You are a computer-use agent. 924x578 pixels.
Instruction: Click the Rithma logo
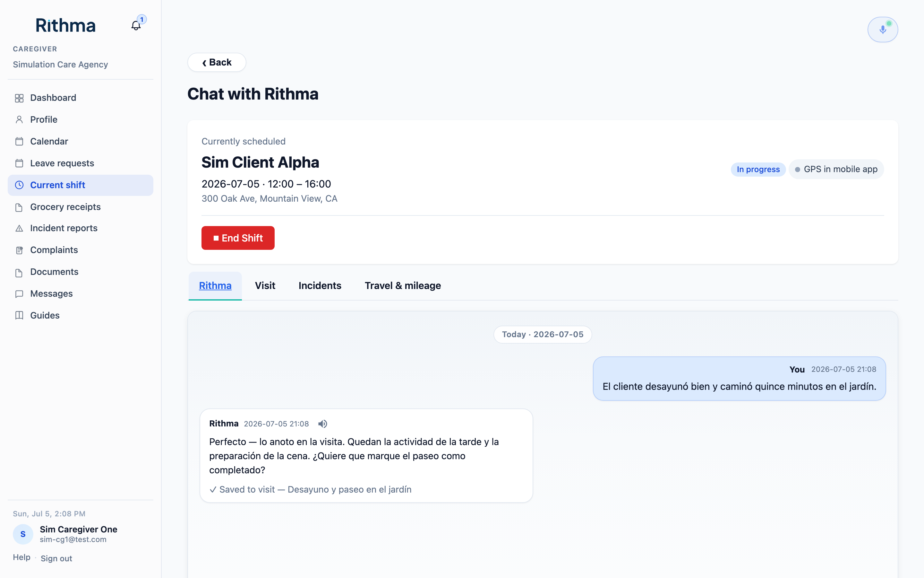[x=65, y=26]
